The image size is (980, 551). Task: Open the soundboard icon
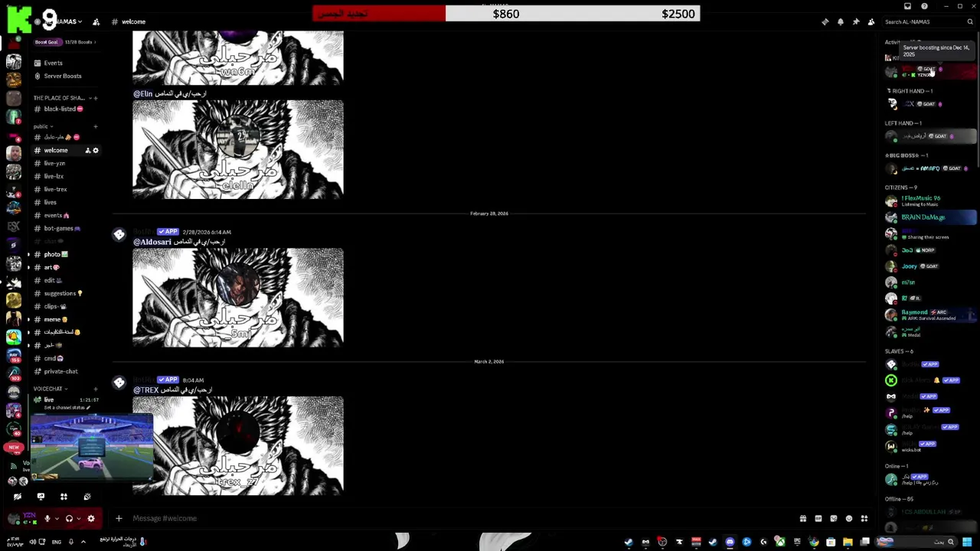coord(87,497)
